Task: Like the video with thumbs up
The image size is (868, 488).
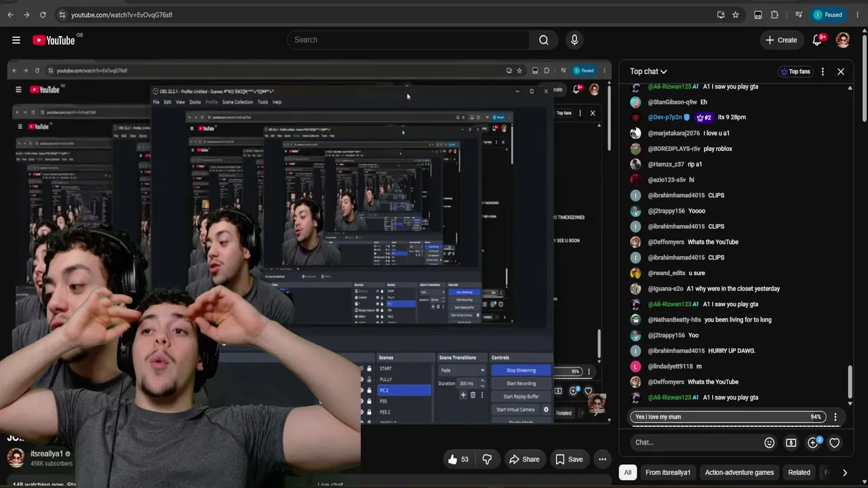Action: tap(458, 459)
